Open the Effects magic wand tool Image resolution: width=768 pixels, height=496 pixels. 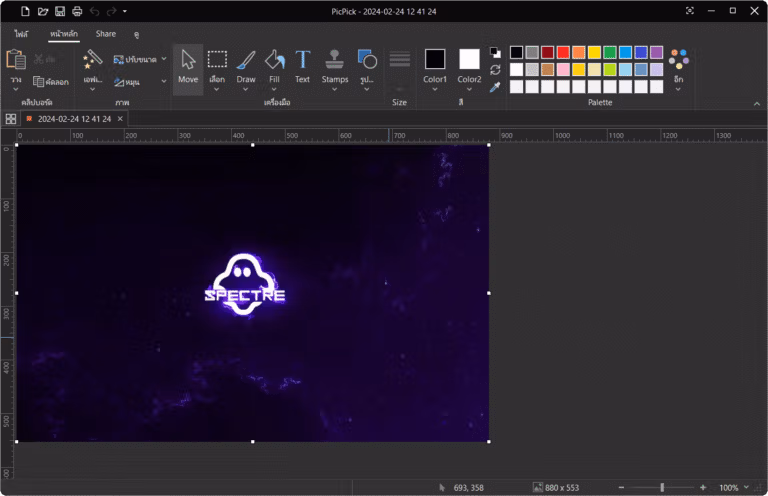[x=92, y=59]
